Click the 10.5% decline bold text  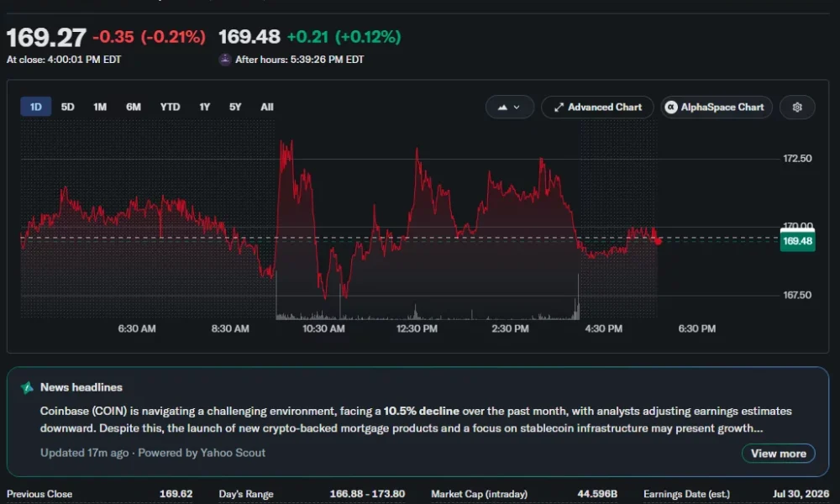coord(421,411)
